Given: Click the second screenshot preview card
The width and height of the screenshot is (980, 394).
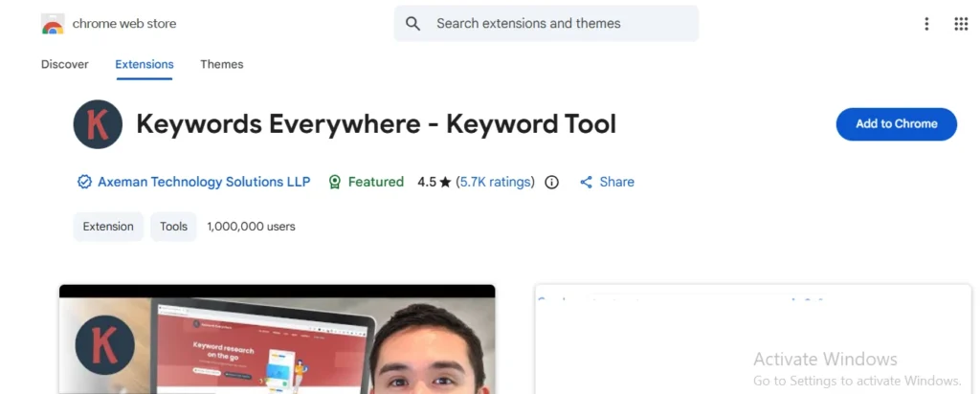Looking at the screenshot, I should coord(753,339).
